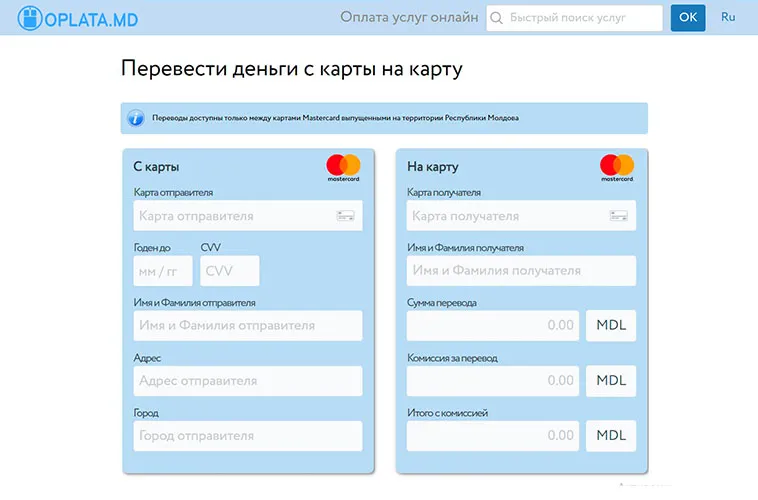Click the search magnifier icon
758x500 pixels.
[497, 18]
